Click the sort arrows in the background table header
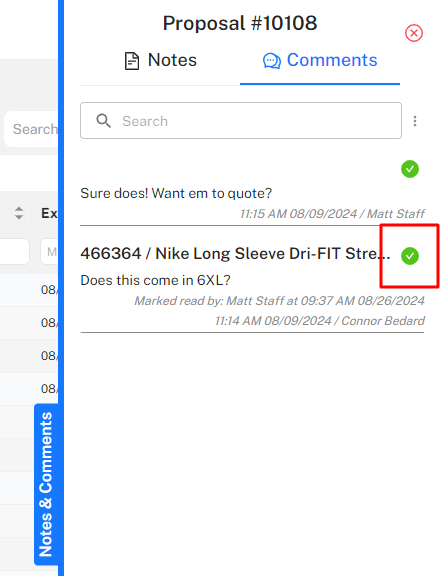This screenshot has width=440, height=576. click(x=19, y=213)
